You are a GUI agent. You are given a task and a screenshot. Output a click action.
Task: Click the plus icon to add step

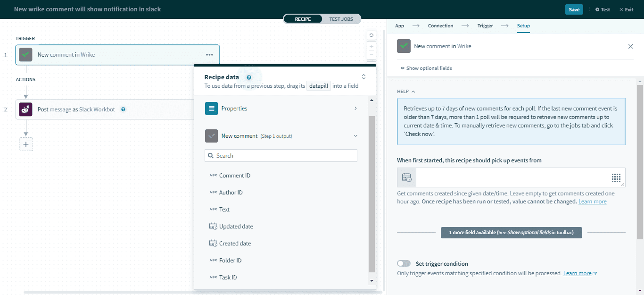[26, 144]
